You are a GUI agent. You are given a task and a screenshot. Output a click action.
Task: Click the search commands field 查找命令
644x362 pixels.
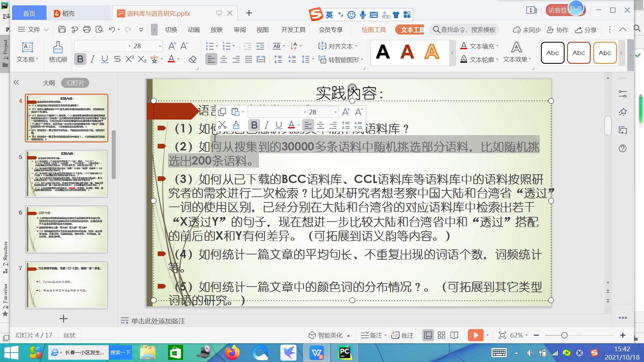(464, 29)
